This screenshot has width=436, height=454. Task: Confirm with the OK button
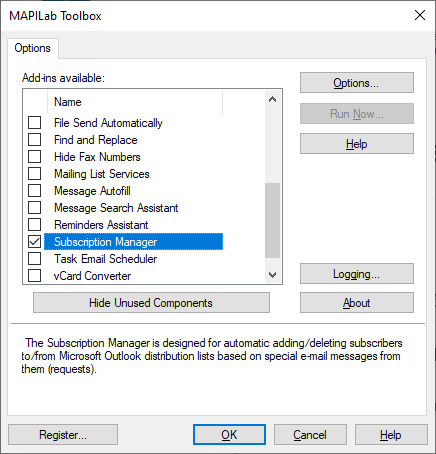pyautogui.click(x=229, y=435)
